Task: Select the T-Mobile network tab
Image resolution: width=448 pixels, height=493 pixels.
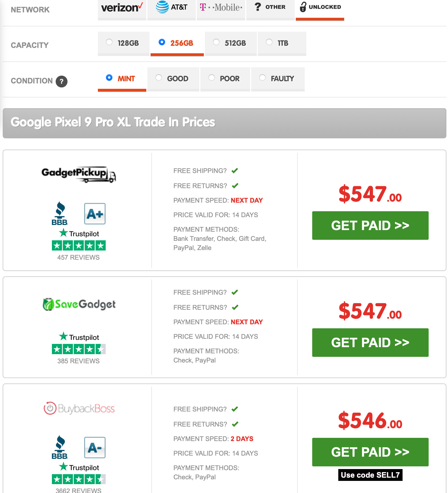Action: (x=221, y=8)
